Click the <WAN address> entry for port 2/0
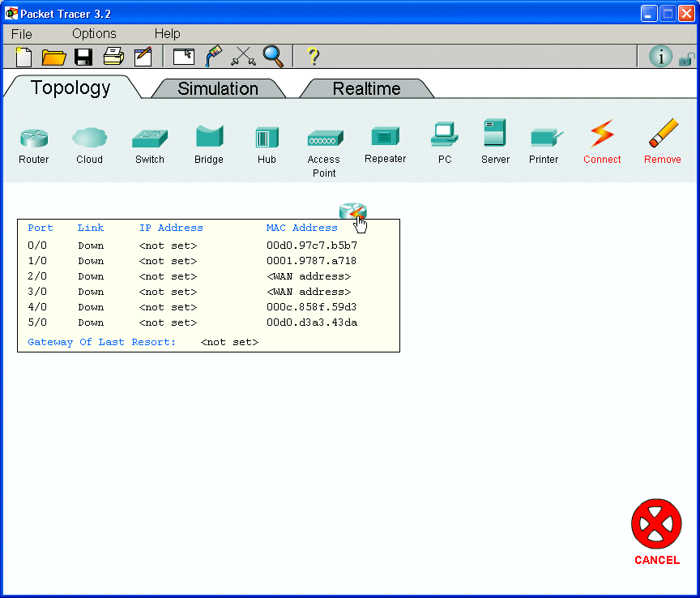This screenshot has height=598, width=700. [x=309, y=276]
